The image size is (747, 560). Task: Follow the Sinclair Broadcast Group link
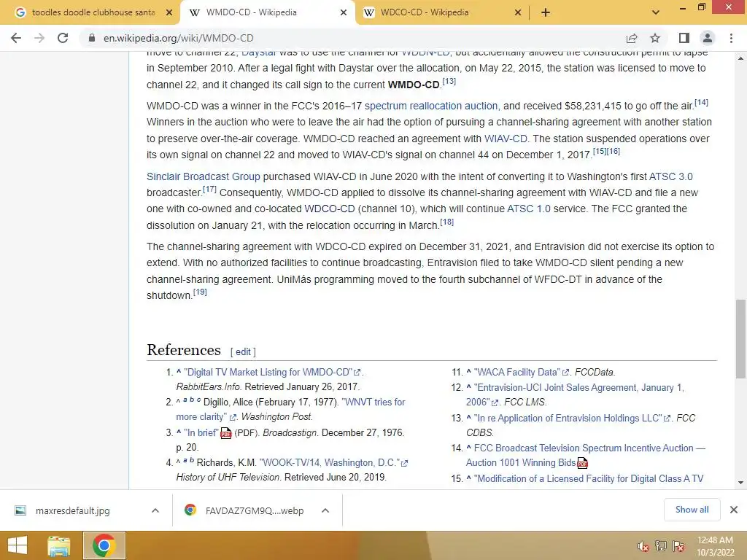click(204, 176)
